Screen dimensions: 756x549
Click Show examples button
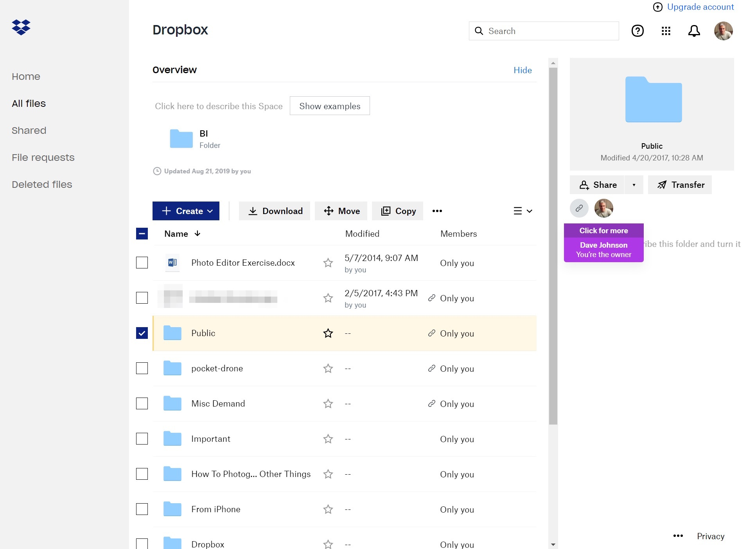[x=330, y=106]
